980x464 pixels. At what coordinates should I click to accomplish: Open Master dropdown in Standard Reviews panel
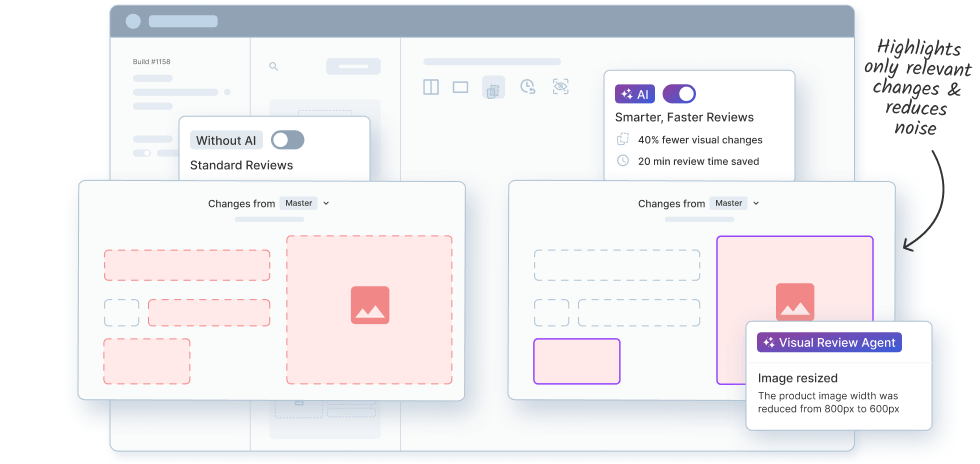coord(304,203)
